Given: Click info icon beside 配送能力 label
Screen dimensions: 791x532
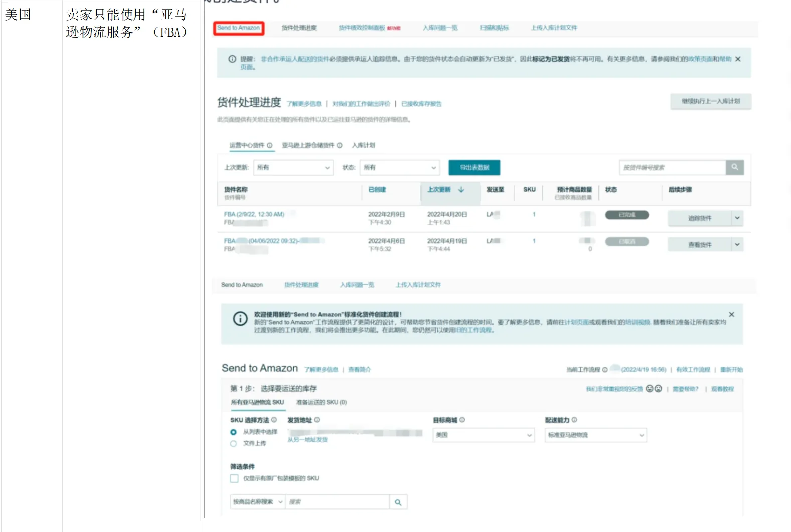Looking at the screenshot, I should pos(574,420).
